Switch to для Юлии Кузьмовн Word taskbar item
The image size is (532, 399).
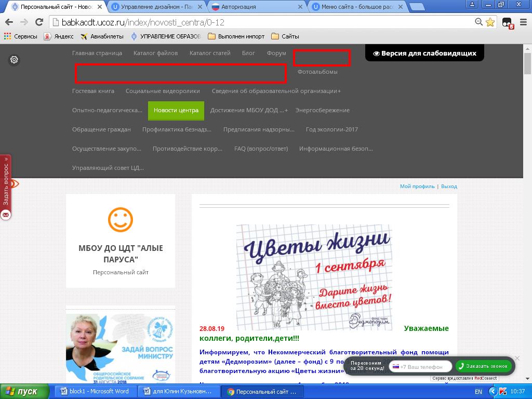178,392
